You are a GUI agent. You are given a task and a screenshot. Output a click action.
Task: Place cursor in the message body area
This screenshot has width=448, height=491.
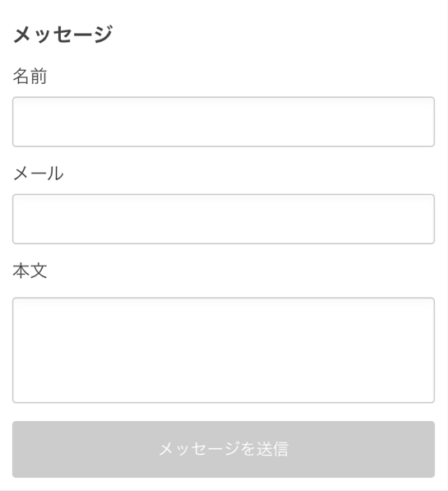click(x=224, y=350)
